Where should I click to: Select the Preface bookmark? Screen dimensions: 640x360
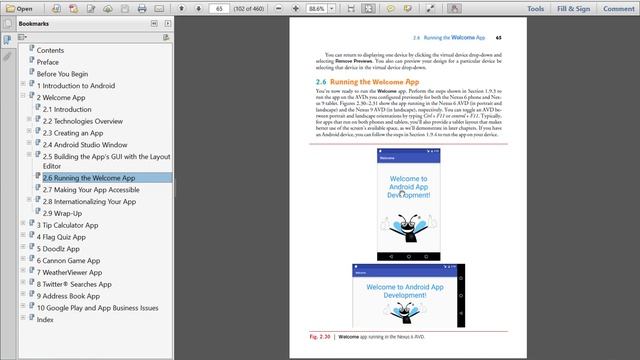48,62
